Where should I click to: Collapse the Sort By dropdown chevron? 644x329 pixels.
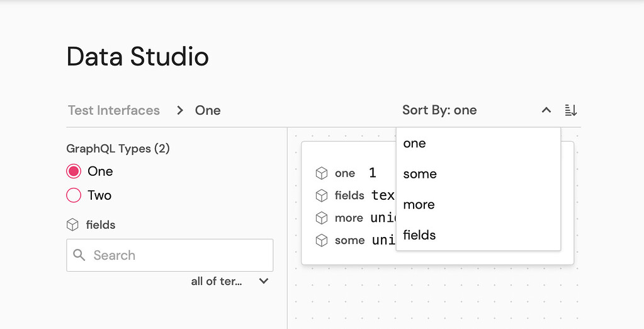[546, 110]
